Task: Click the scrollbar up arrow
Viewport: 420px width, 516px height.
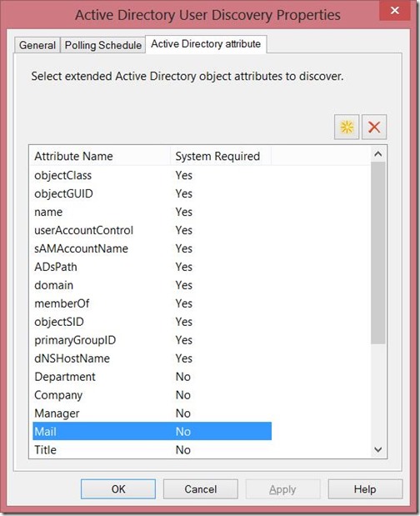Action: (x=378, y=153)
